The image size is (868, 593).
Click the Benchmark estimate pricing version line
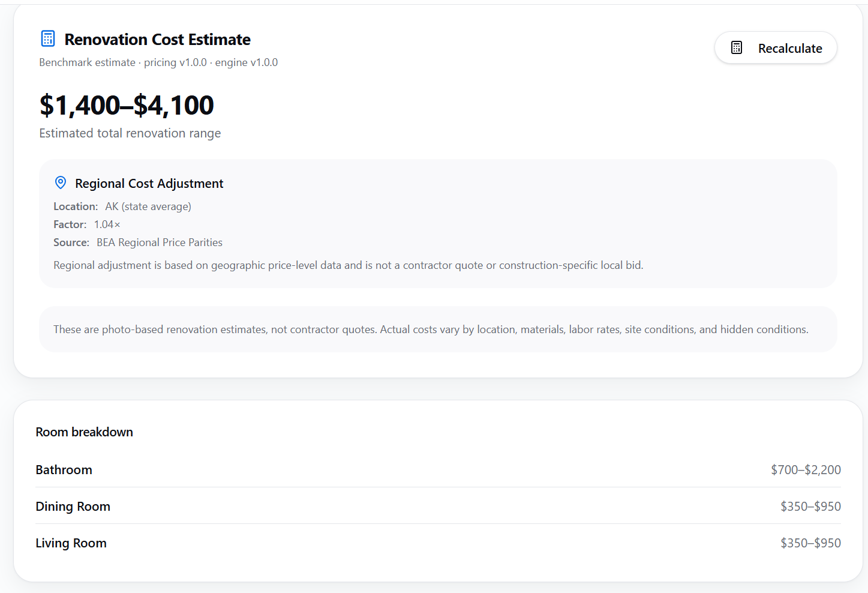[x=158, y=62]
